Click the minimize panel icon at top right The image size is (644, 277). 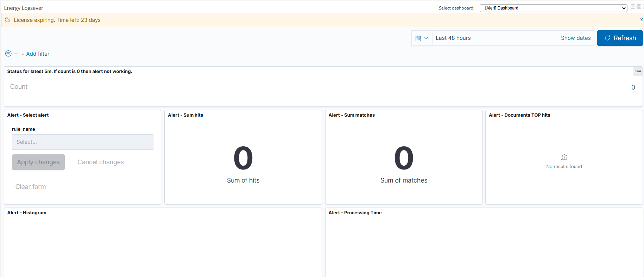(633, 7)
